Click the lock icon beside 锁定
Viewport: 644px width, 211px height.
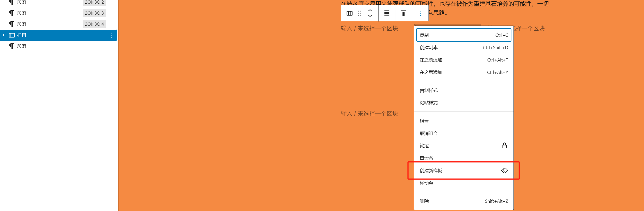pyautogui.click(x=504, y=146)
